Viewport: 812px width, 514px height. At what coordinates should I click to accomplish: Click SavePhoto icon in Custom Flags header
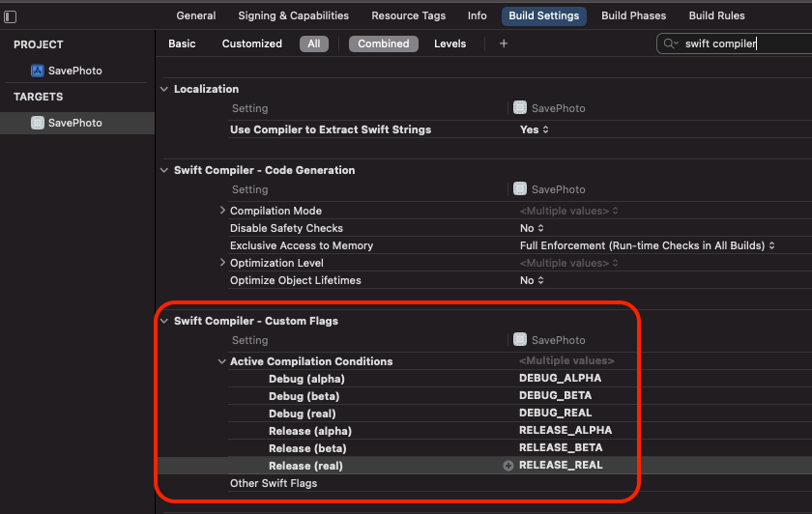tap(520, 339)
